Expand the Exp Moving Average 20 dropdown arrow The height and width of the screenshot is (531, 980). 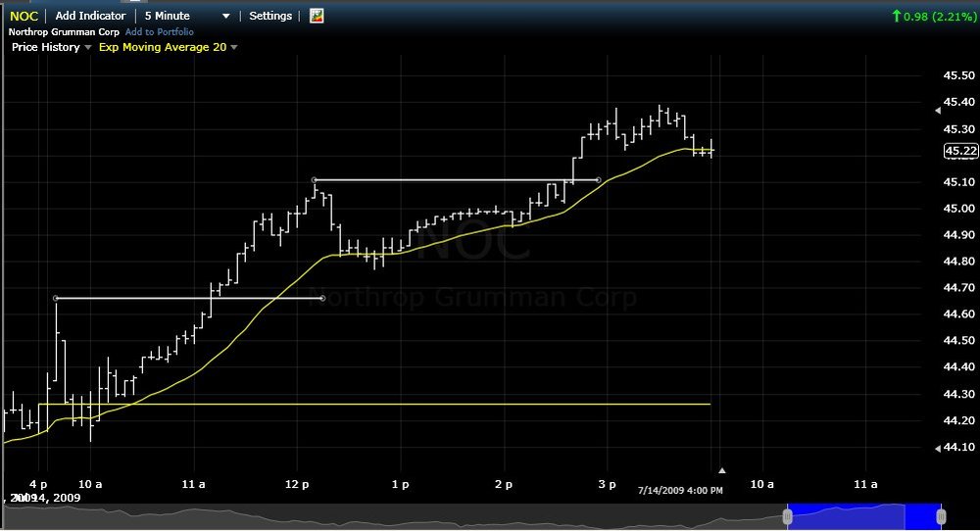point(234,47)
